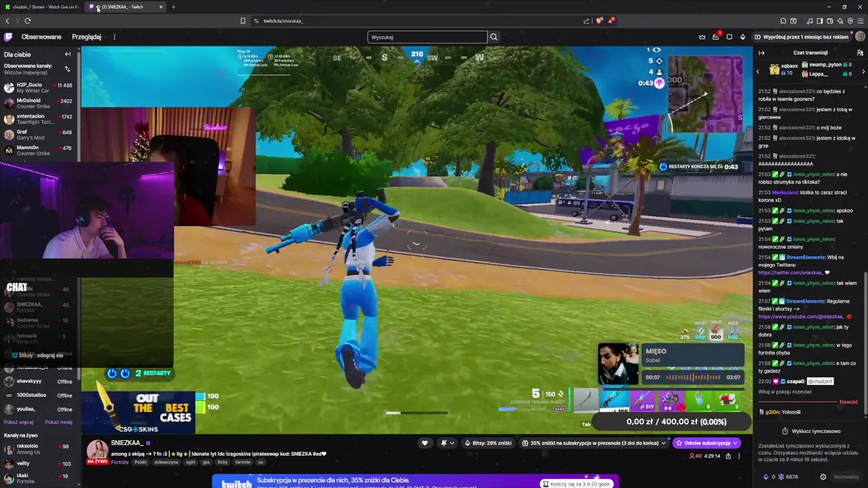Open Graf channel in sidebar
Screen dimensions: 868x488
tap(39, 134)
